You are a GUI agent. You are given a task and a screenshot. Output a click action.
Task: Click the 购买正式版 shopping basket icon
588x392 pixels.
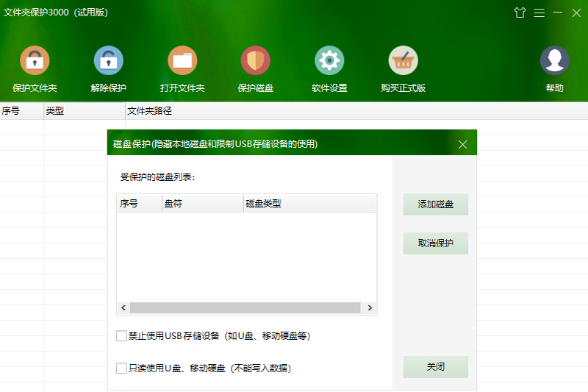403,60
